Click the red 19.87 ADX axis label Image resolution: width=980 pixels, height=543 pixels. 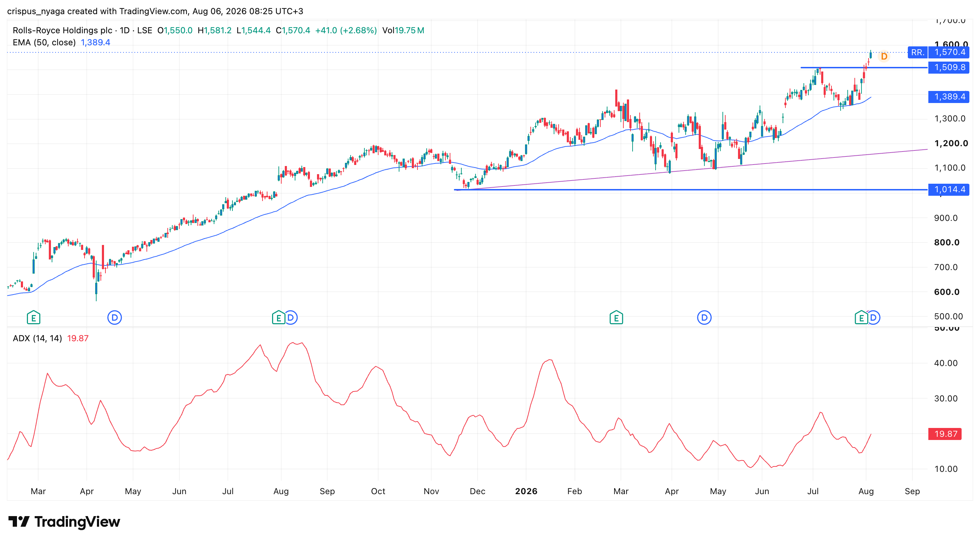[945, 434]
